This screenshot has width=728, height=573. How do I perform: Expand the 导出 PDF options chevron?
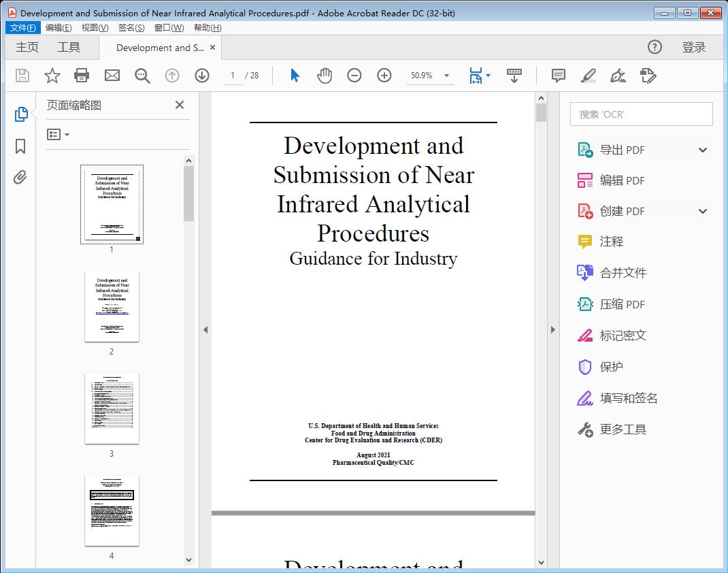(702, 149)
